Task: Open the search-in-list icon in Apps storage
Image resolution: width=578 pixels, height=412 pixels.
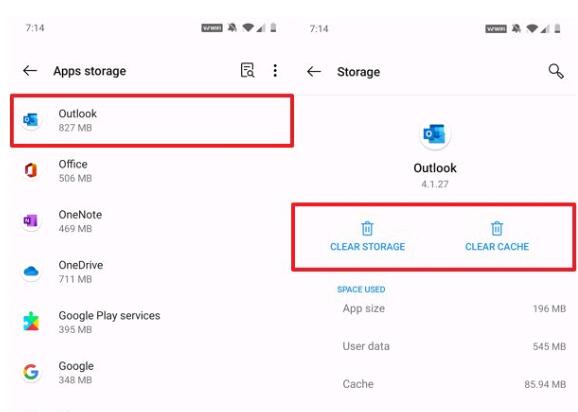Action: (247, 70)
